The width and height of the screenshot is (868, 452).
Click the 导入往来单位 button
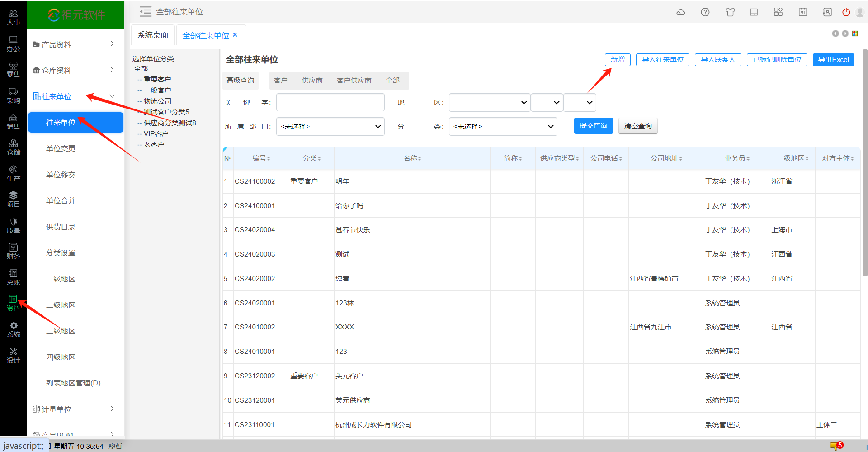(663, 60)
